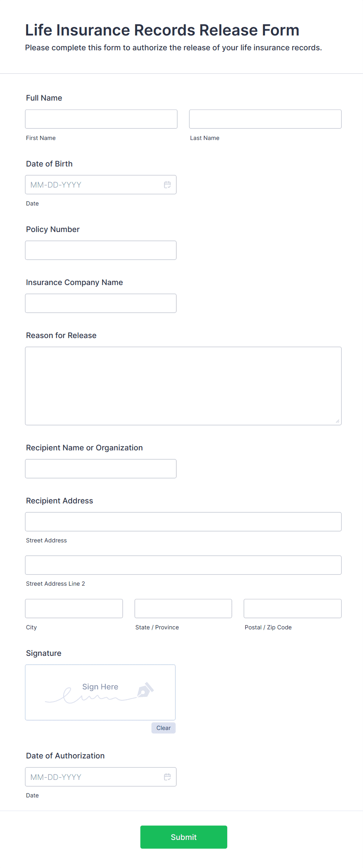Select the Policy Number input box

coord(100,250)
